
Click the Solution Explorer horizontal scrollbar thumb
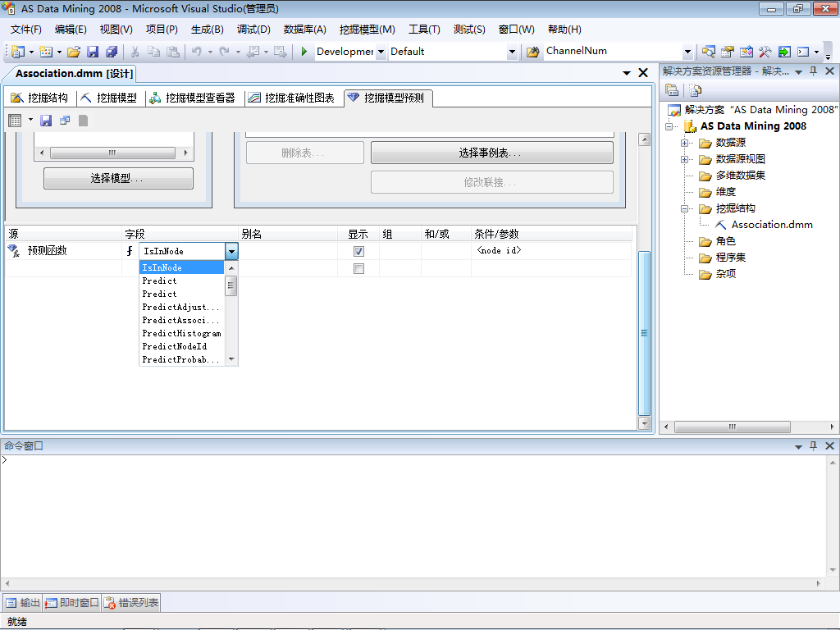pos(732,427)
